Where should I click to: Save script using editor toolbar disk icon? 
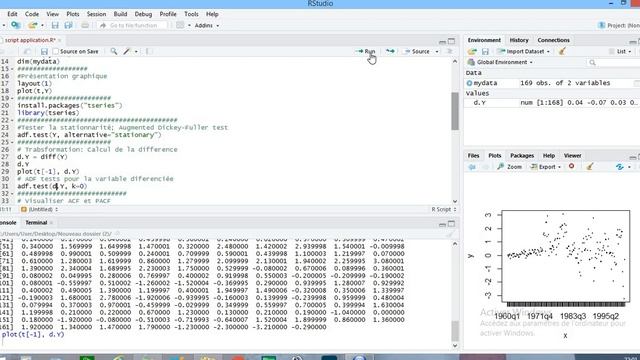coord(44,51)
